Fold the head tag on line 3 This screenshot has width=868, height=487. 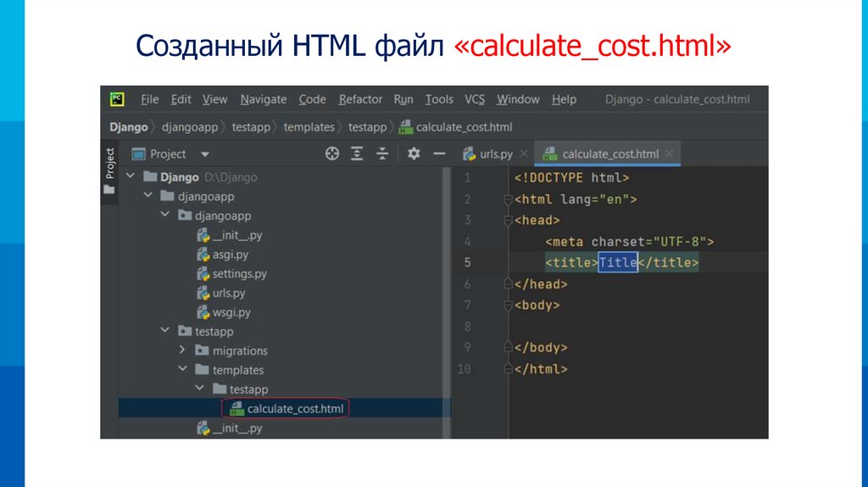[509, 221]
